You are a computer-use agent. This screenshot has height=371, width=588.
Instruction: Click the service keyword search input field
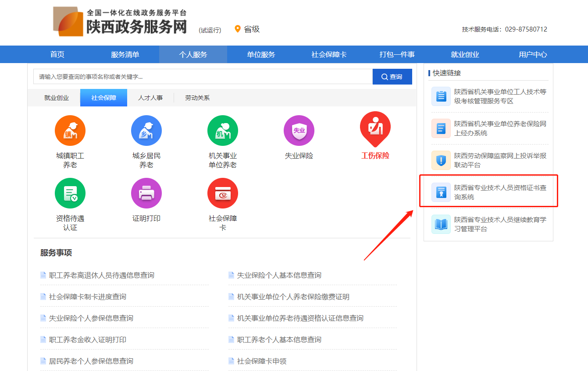[203, 77]
